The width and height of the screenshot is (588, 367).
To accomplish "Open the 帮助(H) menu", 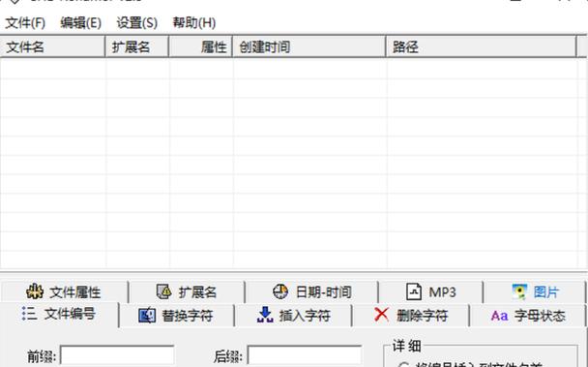I will [193, 23].
